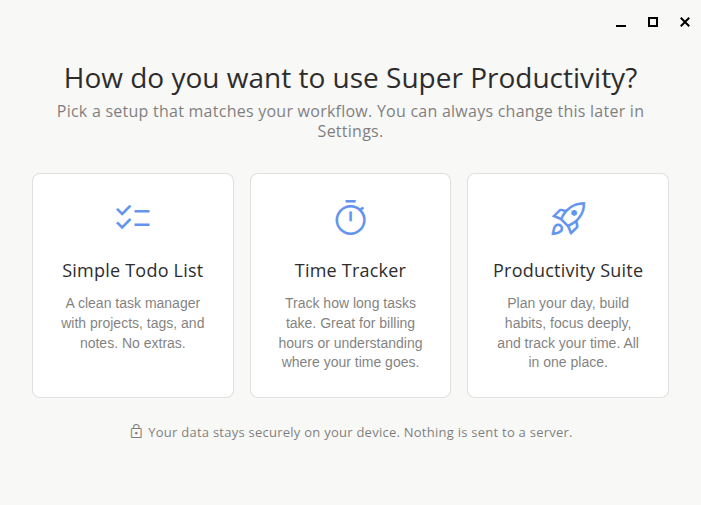Minimize the Super Productivity window
701x505 pixels.
[x=621, y=22]
